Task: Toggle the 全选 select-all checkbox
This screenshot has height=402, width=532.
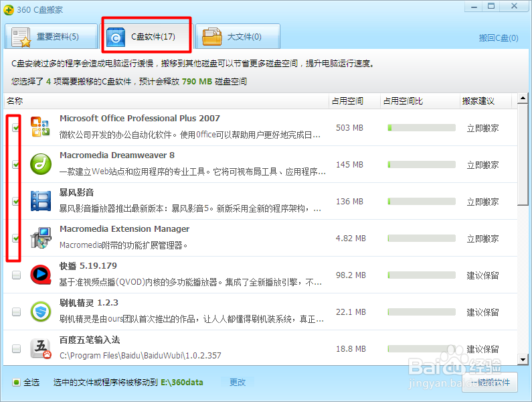Action: pyautogui.click(x=16, y=383)
